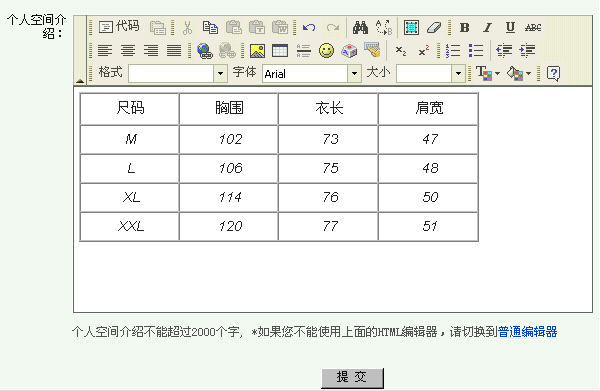Collapse the toolbar using small arrow handle
The image size is (600, 391).
tap(80, 81)
